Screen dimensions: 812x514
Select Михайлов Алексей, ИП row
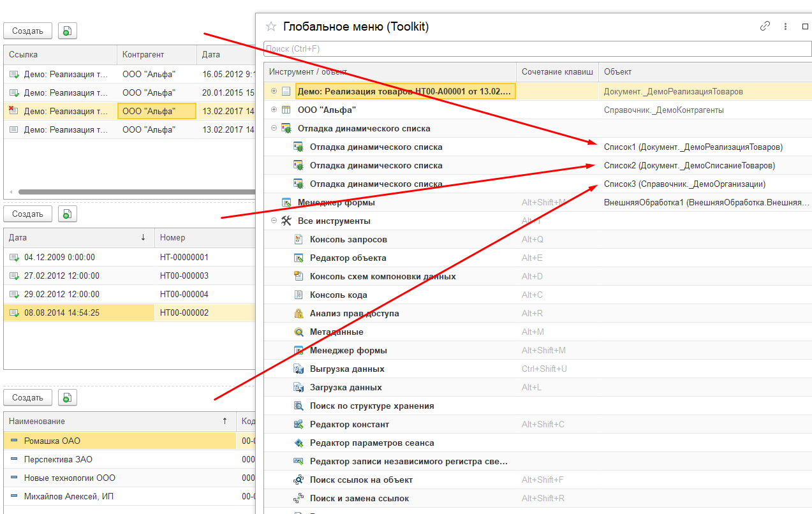(129, 496)
